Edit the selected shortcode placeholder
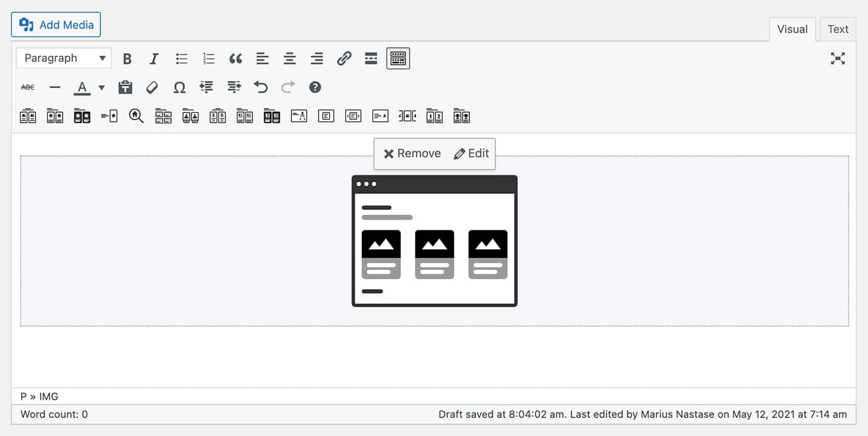Image resolution: width=868 pixels, height=436 pixels. point(471,154)
